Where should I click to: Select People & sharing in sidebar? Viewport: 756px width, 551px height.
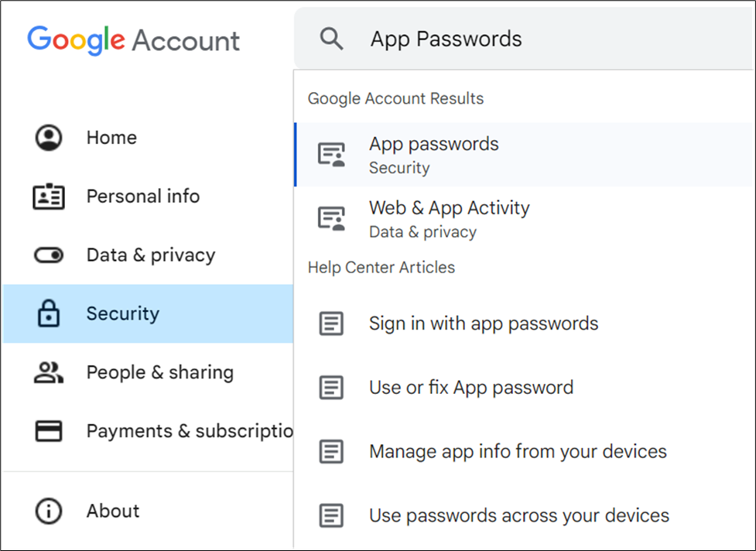coord(159,372)
